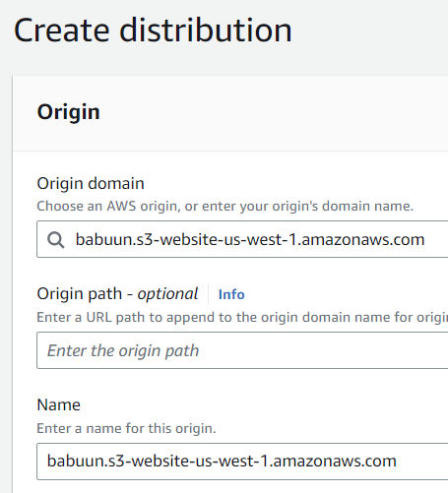This screenshot has height=493, width=448.
Task: Click the Enter a name for this origin hint
Action: 126,428
